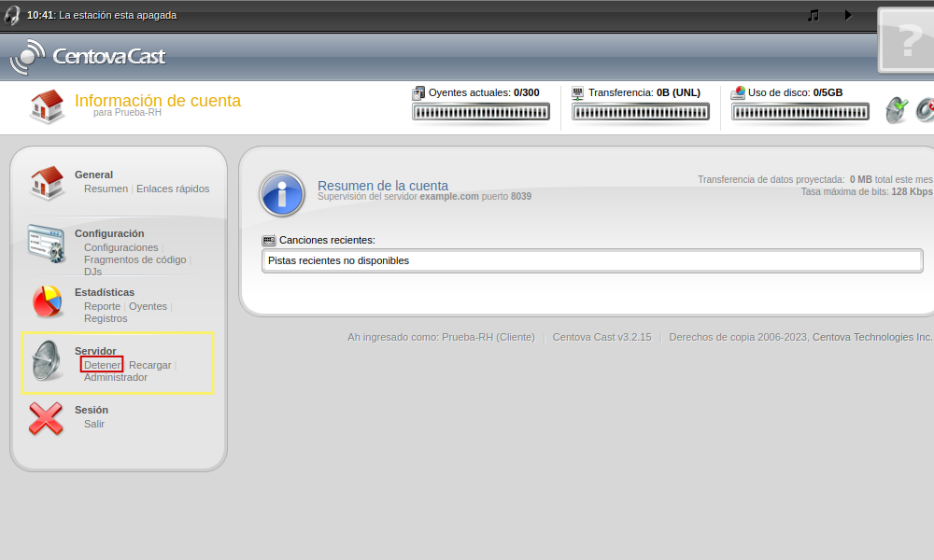This screenshot has height=560, width=934.
Task: Select the Recargar server link
Action: [x=149, y=365]
